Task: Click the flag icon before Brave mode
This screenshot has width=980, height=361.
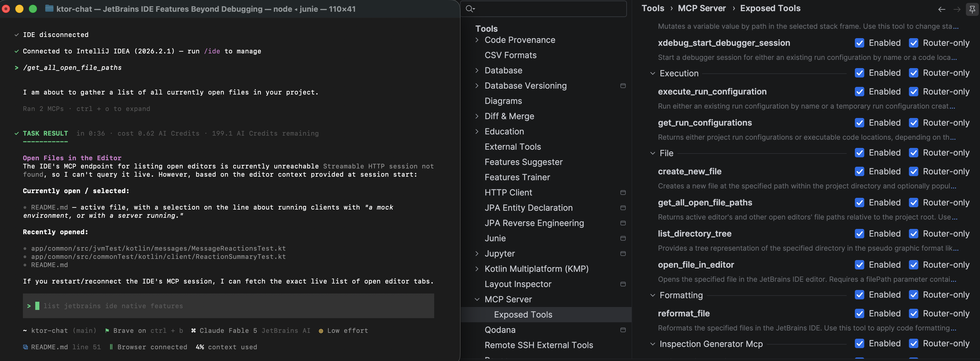Action: 107,330
